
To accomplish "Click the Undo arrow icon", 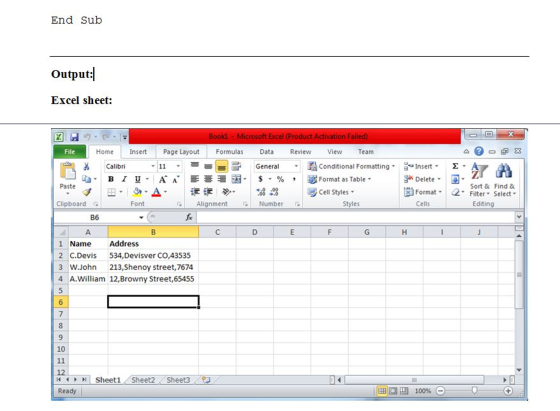I will tap(87, 137).
